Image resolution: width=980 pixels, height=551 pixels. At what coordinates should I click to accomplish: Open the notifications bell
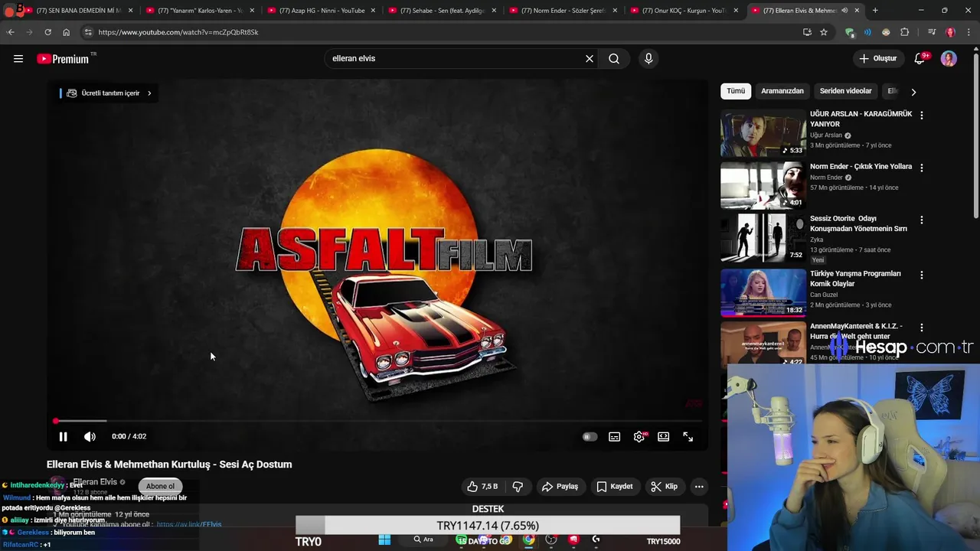[920, 59]
